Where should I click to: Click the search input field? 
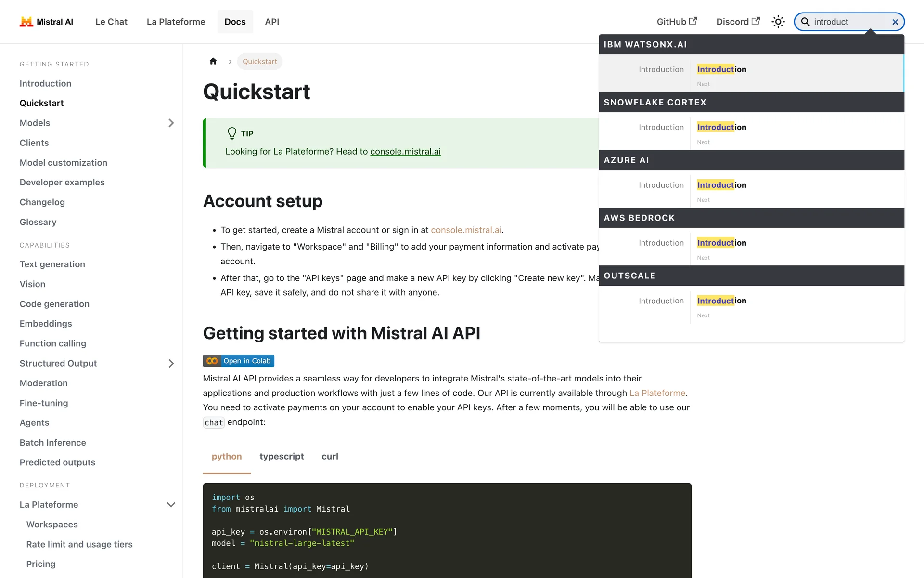click(x=847, y=22)
